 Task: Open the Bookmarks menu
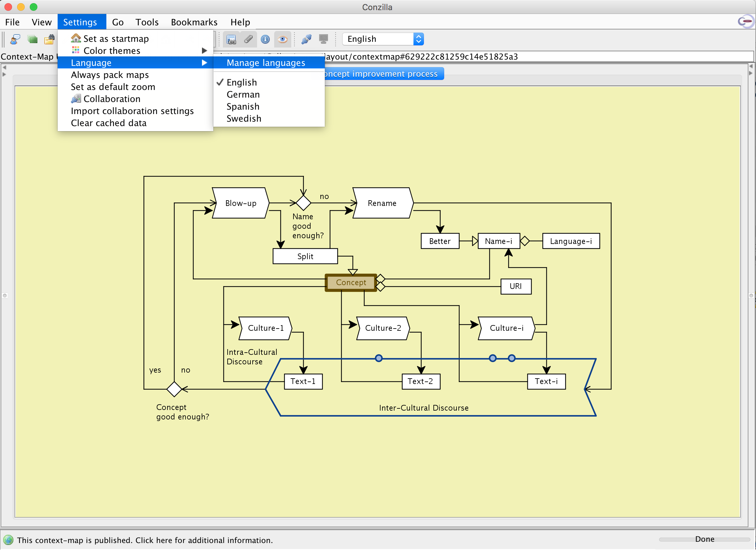pyautogui.click(x=194, y=22)
